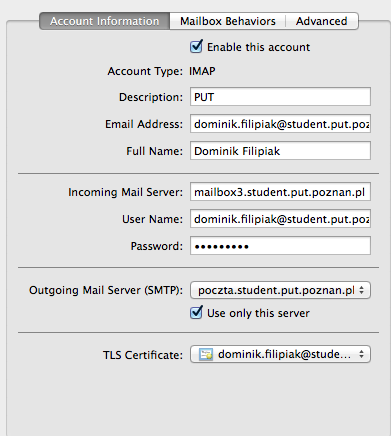Click the up-down arrows on TLS Certificate popup
The height and width of the screenshot is (436, 391).
362,354
